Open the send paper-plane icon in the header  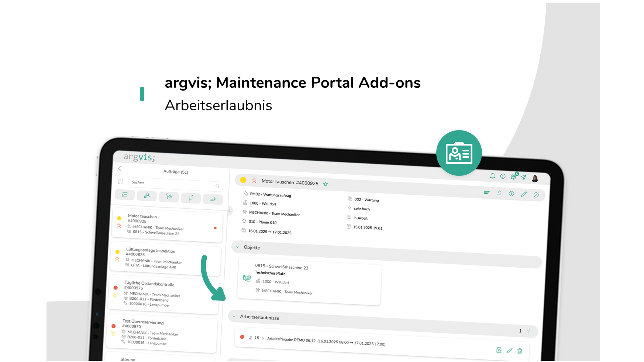click(x=523, y=177)
